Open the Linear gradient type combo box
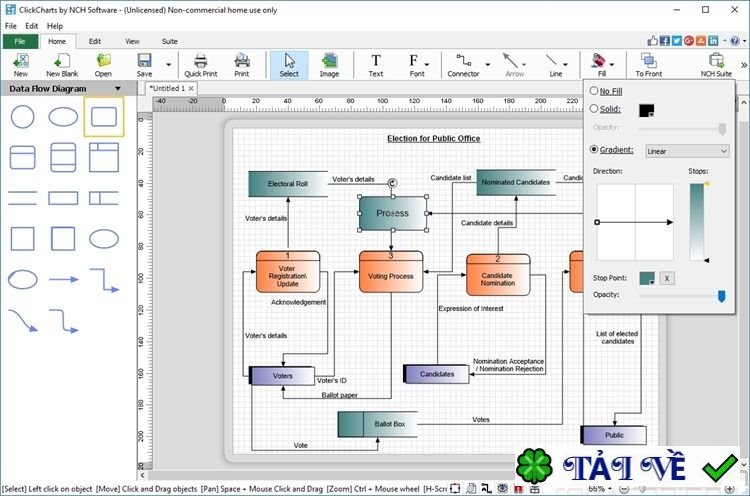 [x=687, y=151]
